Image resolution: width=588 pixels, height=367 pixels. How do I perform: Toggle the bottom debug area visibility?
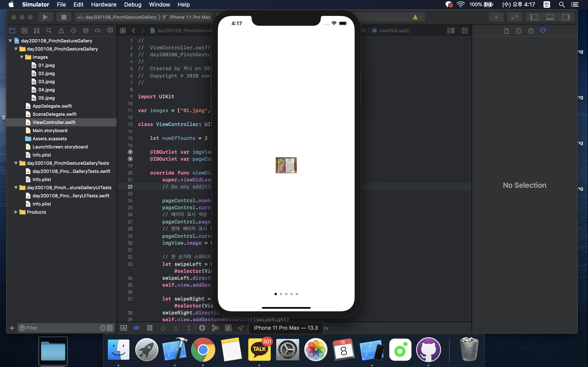click(x=550, y=17)
